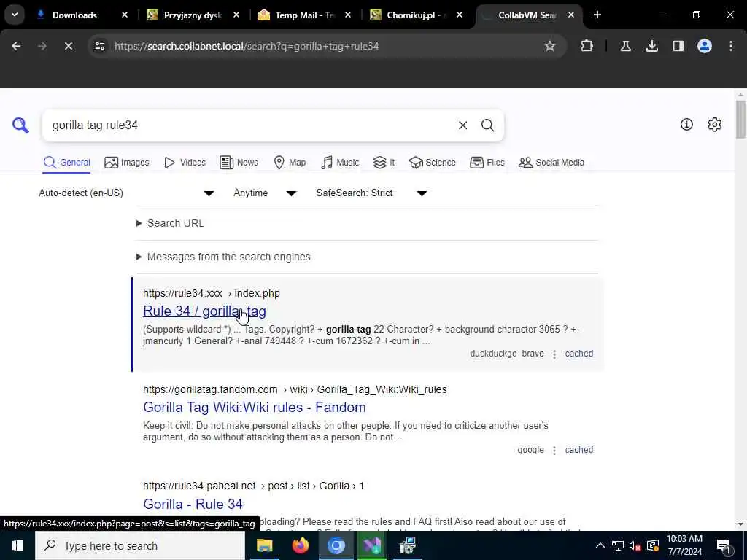View site information icon in address bar
The image size is (747, 560).
coord(100,46)
